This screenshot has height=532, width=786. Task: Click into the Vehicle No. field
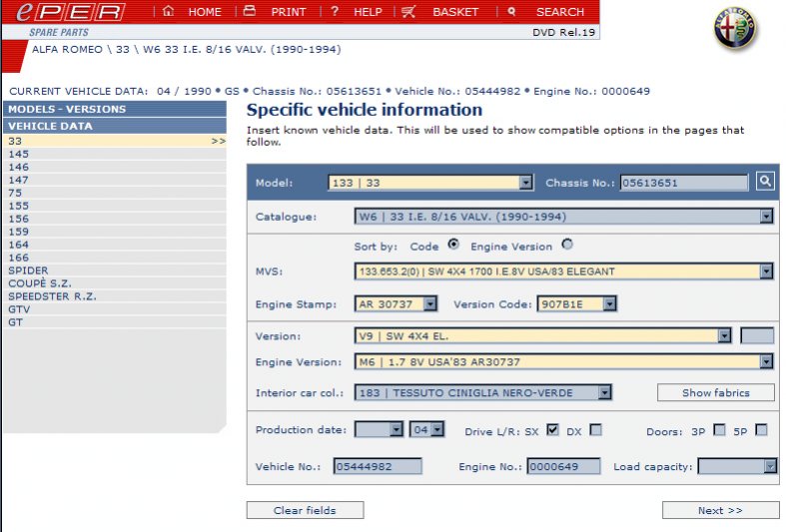pyautogui.click(x=378, y=466)
